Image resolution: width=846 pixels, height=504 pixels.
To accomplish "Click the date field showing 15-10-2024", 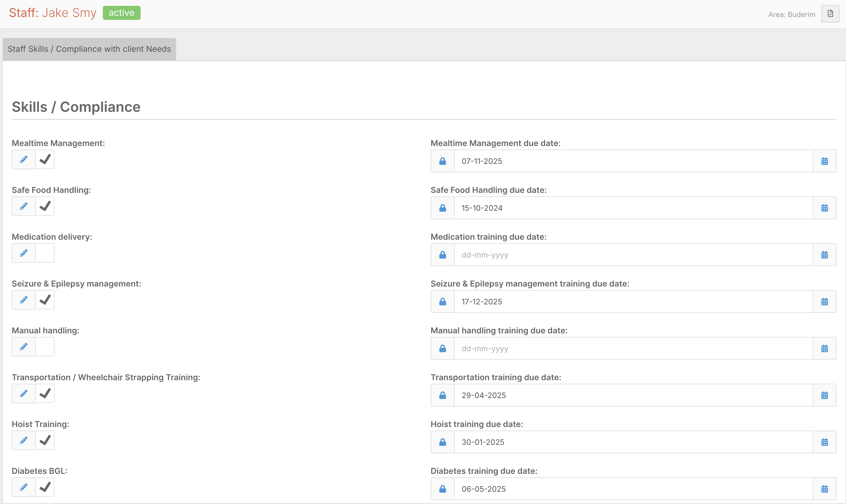I will click(633, 208).
